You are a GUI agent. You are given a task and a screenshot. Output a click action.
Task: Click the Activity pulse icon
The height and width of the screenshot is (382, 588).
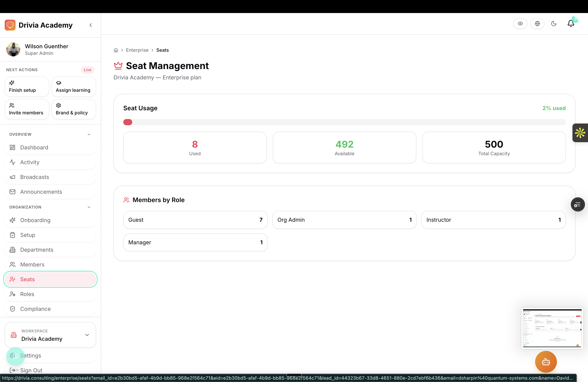point(12,162)
